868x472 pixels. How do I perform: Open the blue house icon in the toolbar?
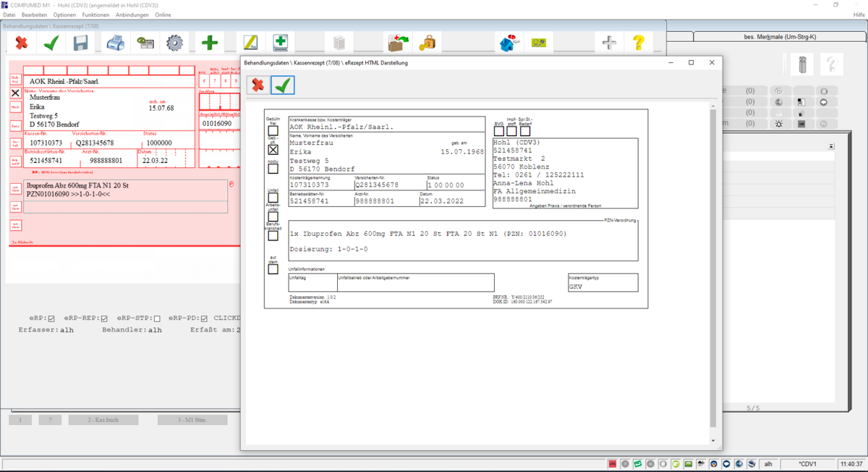(509, 43)
